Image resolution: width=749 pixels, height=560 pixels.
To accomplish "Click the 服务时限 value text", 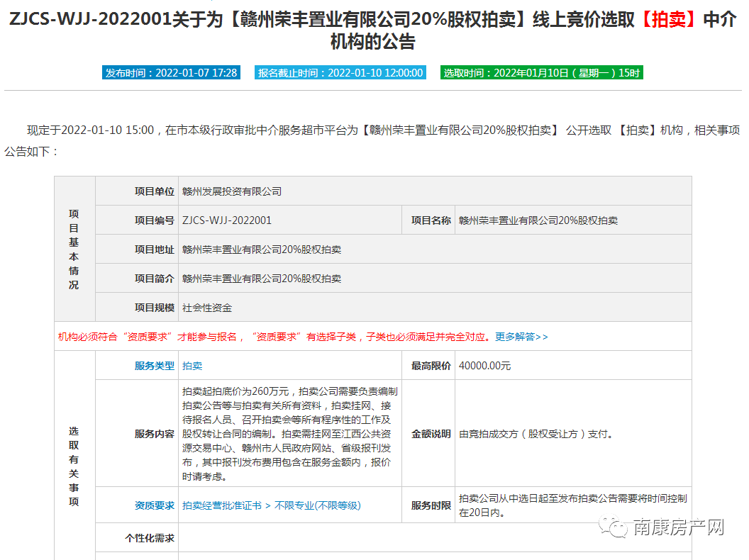I will 572,505.
